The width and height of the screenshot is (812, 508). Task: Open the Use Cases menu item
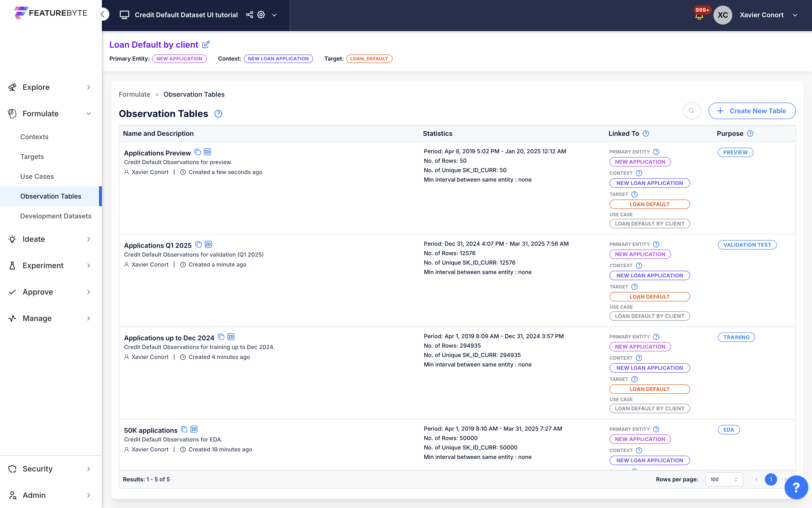pyautogui.click(x=37, y=176)
